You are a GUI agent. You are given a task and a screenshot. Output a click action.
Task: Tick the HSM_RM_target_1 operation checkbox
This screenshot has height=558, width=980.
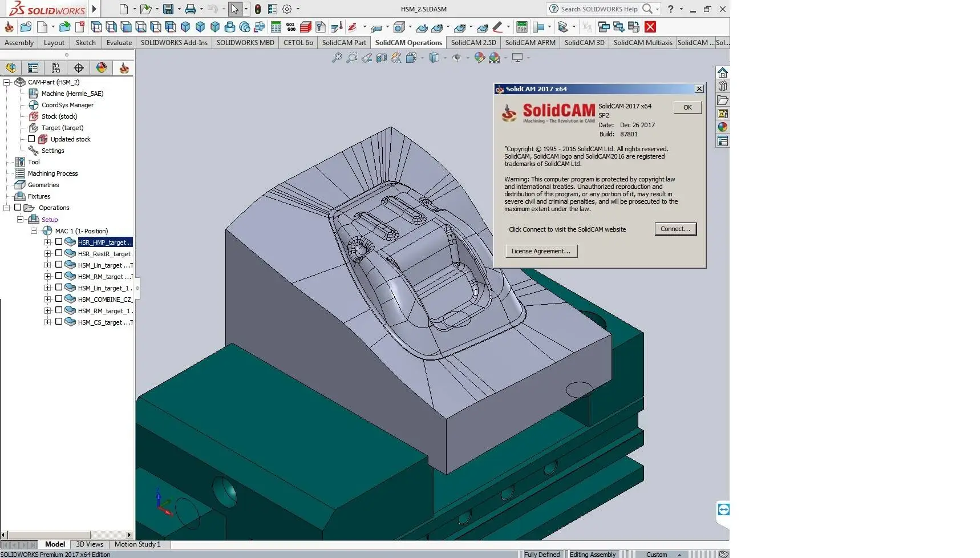coord(59,310)
